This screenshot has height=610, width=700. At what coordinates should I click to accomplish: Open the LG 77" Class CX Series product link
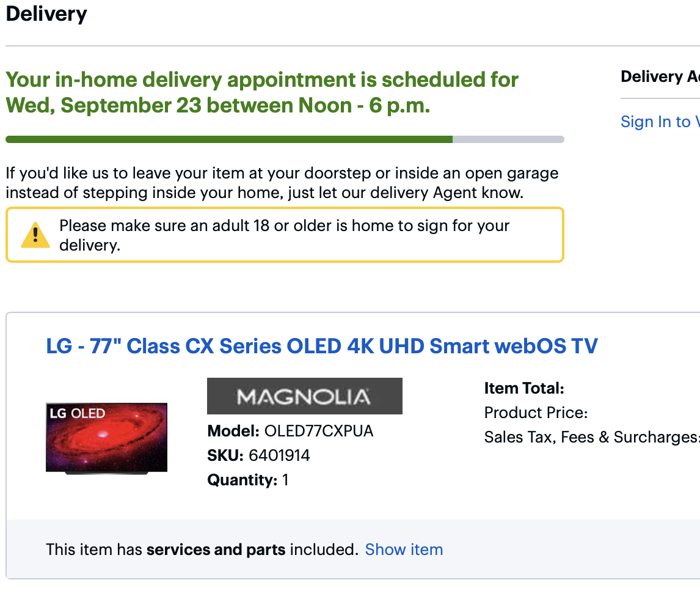321,346
